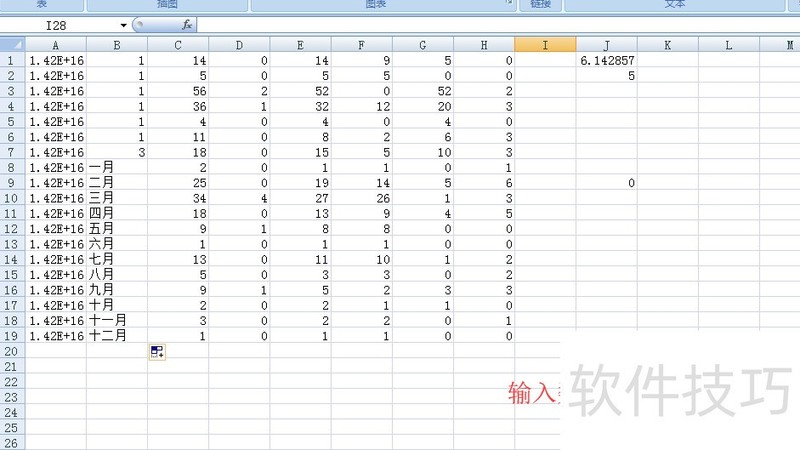Click the Name Box showing I28
Viewport: 800px width, 450px height.
pyautogui.click(x=60, y=24)
